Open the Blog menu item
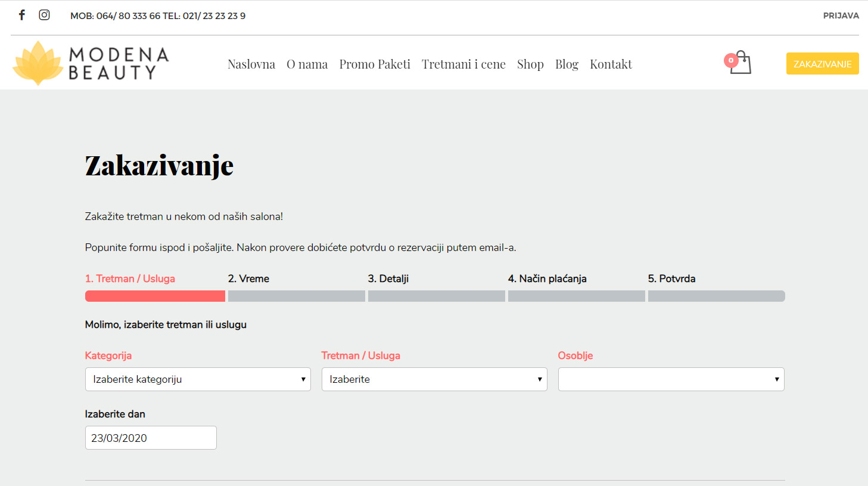This screenshot has height=486, width=868. (567, 64)
